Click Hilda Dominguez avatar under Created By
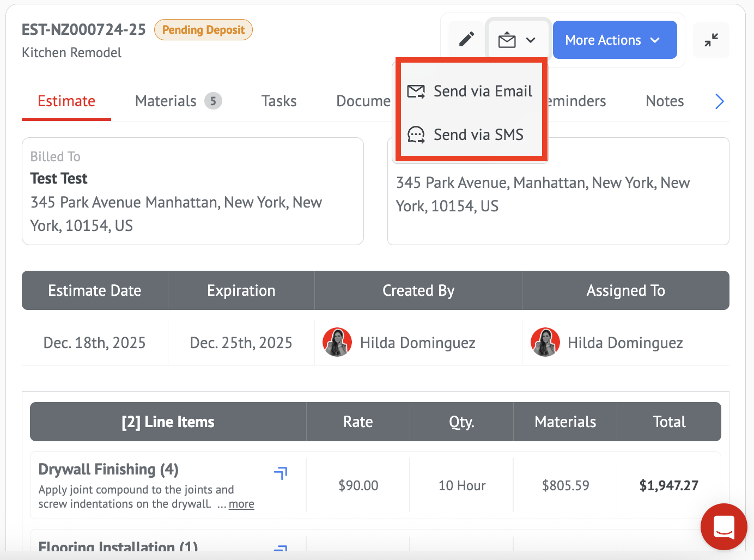The image size is (754, 560). click(x=337, y=342)
